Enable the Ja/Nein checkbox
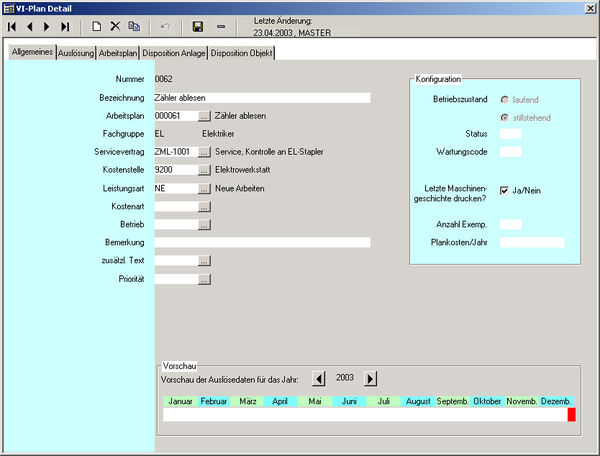 pos(505,190)
